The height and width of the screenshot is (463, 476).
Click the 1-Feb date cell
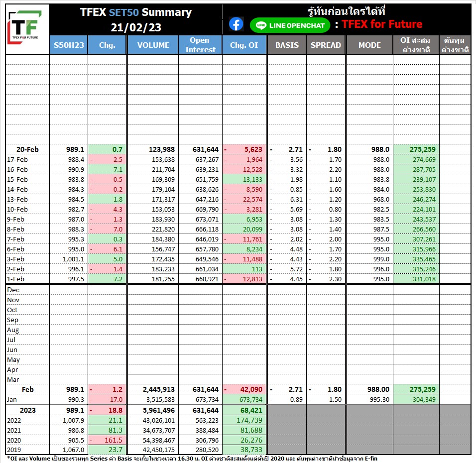pyautogui.click(x=15, y=279)
